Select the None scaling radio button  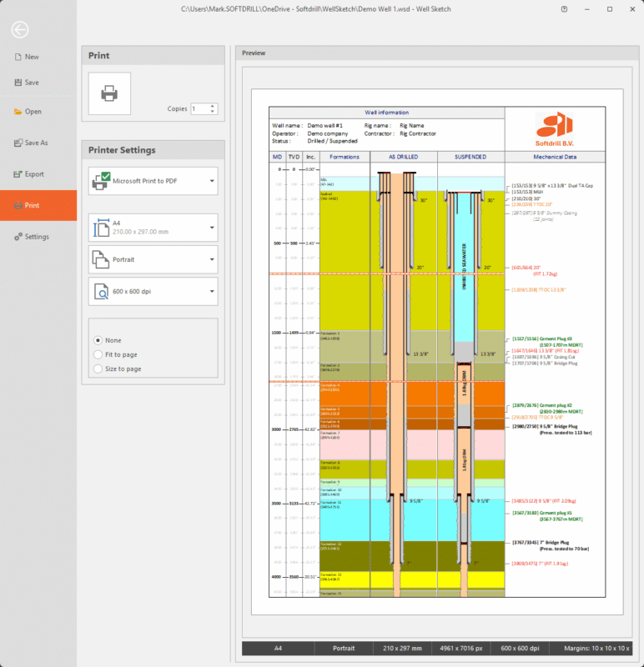tap(98, 340)
